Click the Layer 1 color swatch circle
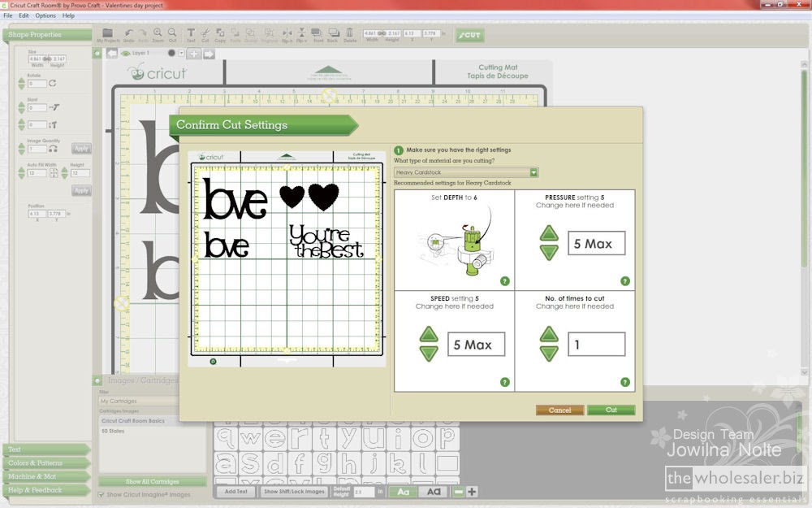The height and width of the screenshot is (508, 812). [171, 54]
